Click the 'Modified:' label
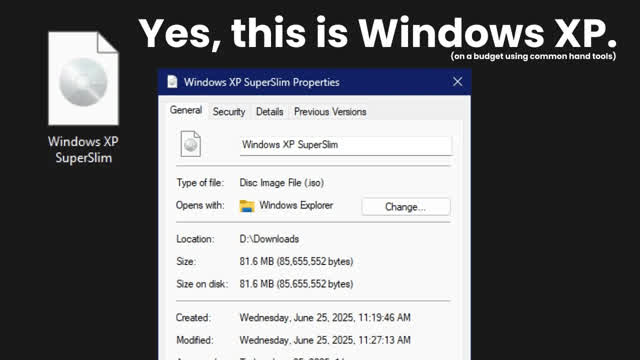Image resolution: width=640 pixels, height=360 pixels. 195,340
